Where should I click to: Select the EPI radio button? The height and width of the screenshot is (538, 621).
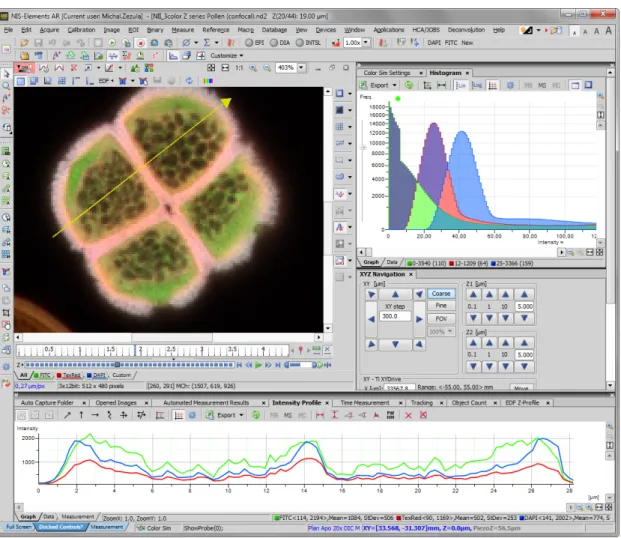pyautogui.click(x=254, y=43)
